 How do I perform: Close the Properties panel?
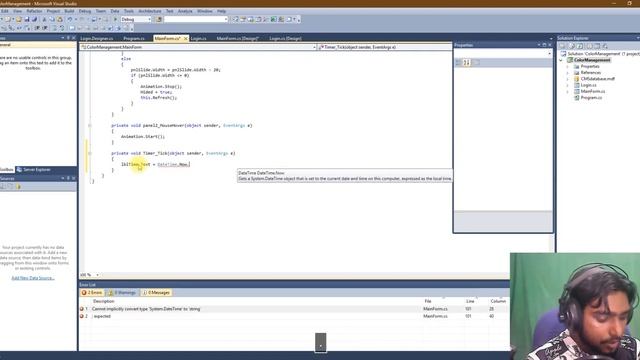[x=550, y=45]
